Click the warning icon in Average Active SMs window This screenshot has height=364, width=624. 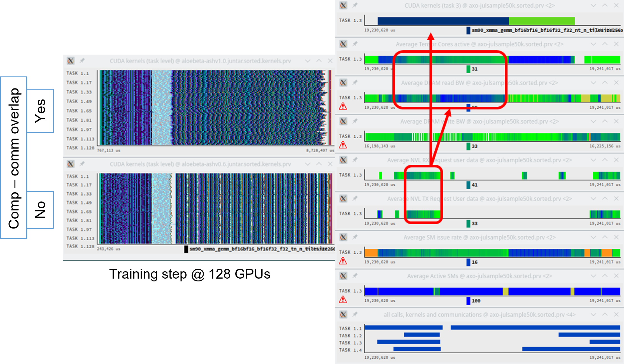(x=343, y=300)
